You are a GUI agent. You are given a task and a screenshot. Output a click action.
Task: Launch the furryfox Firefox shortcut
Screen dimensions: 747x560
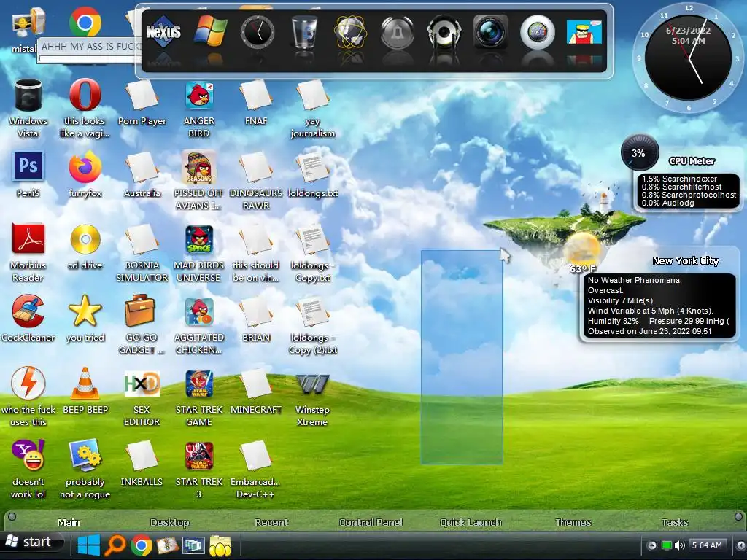pyautogui.click(x=85, y=167)
